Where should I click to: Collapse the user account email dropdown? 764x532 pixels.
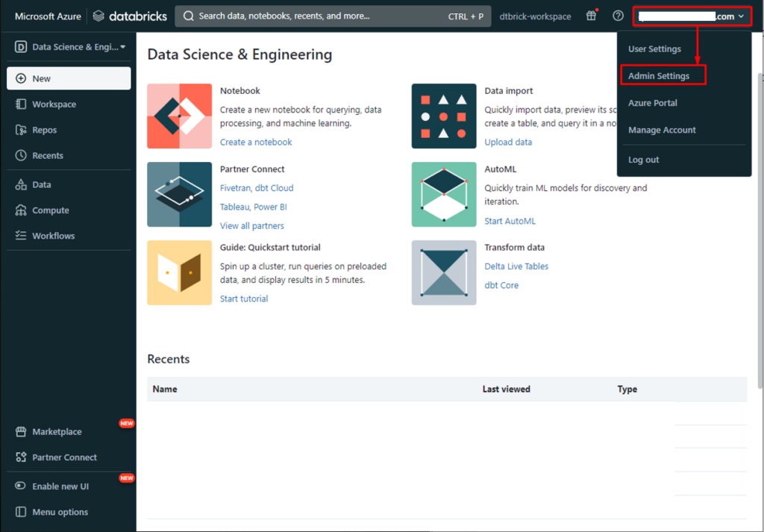point(690,16)
